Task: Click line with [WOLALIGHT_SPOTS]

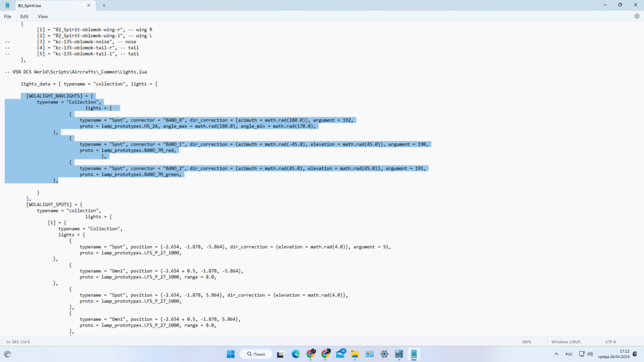Action: (x=54, y=204)
